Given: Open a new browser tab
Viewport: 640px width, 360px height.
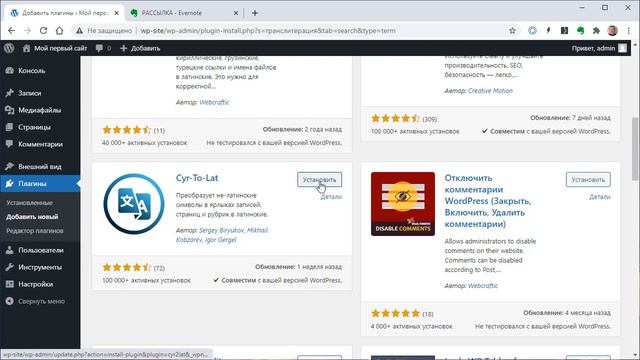Looking at the screenshot, I should (x=255, y=13).
